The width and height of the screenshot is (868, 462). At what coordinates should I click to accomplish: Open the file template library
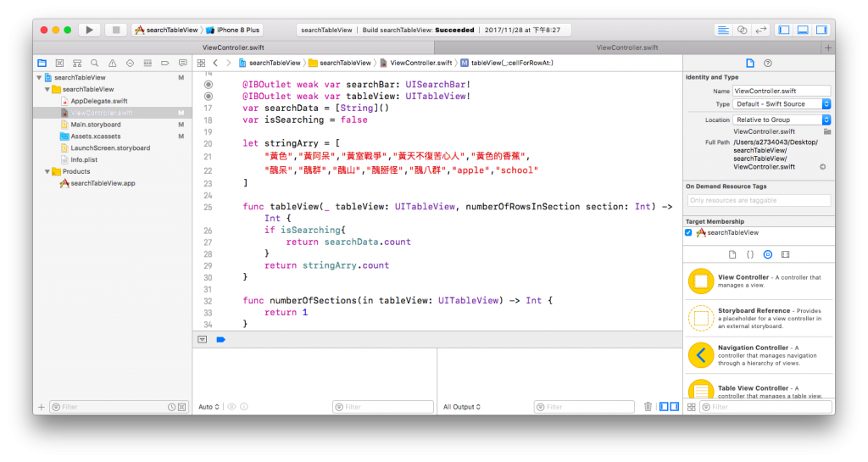coord(732,254)
